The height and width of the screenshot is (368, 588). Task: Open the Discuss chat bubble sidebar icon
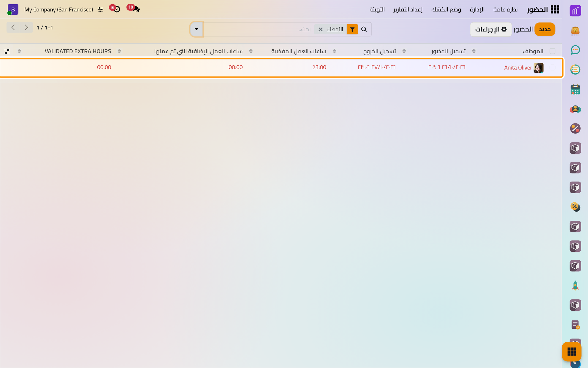pyautogui.click(x=575, y=50)
